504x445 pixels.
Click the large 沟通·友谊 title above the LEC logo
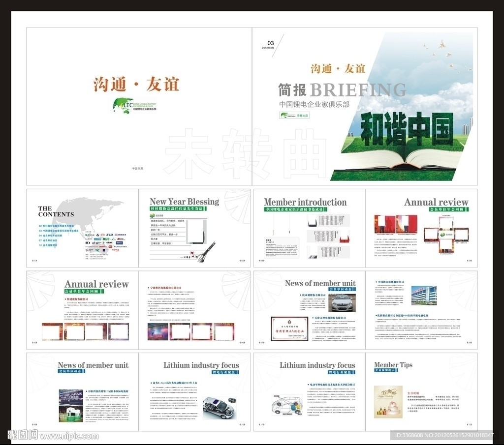tap(136, 84)
